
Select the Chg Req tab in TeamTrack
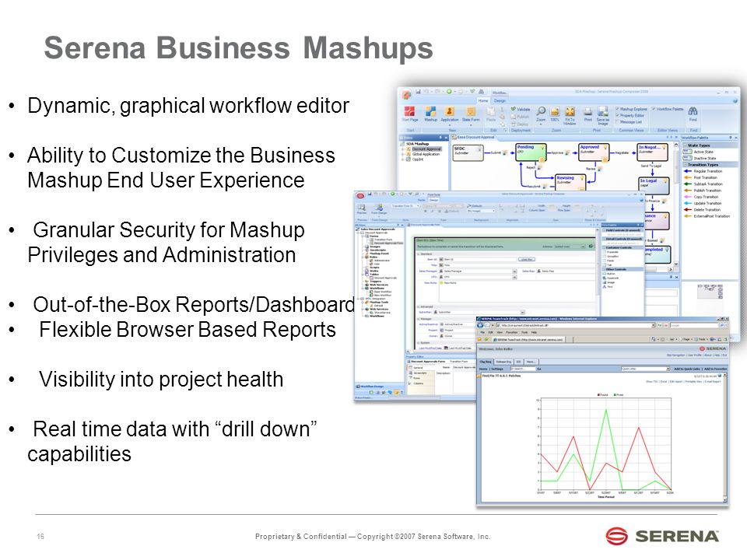(x=486, y=362)
